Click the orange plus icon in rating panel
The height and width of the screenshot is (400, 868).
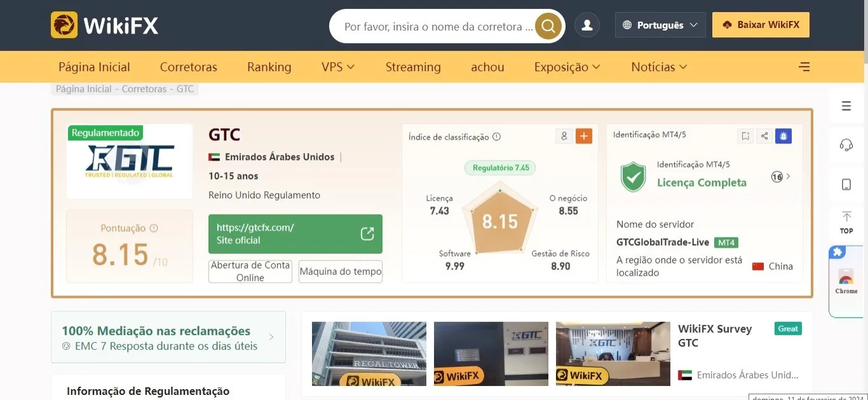(583, 136)
